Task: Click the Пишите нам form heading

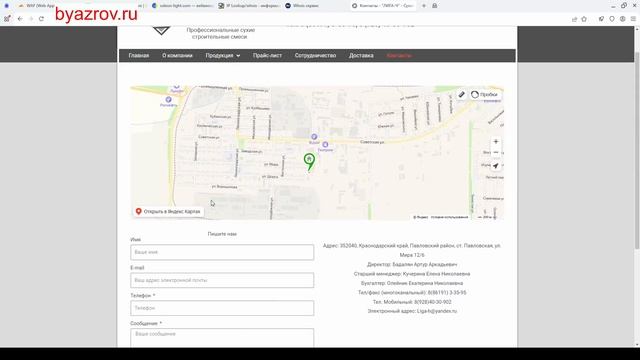Action: coord(222,234)
